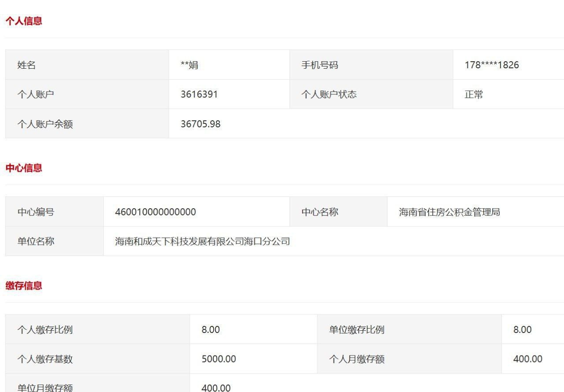The height and width of the screenshot is (392, 564).
Task: Click the 单位月缴存额 label cell
Action: [x=45, y=387]
